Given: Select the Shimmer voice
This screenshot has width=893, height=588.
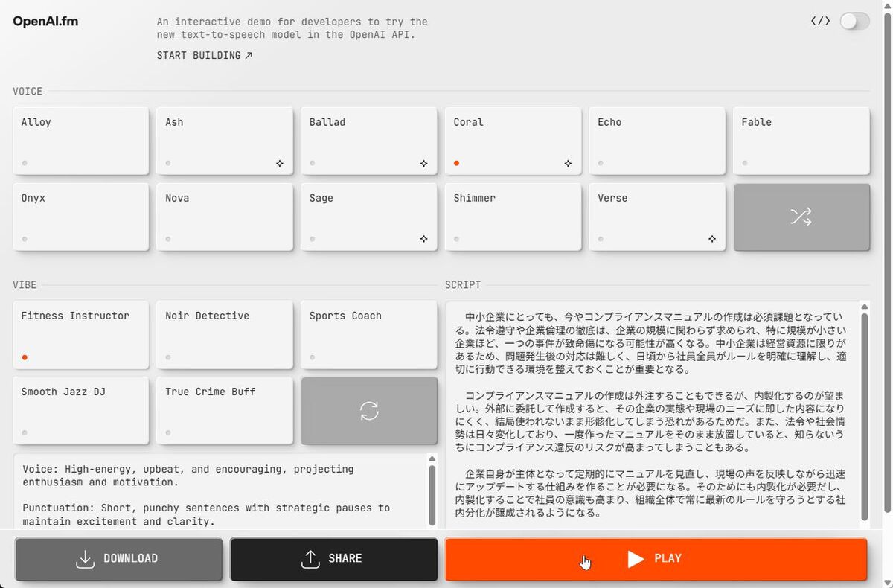Looking at the screenshot, I should click(x=513, y=217).
